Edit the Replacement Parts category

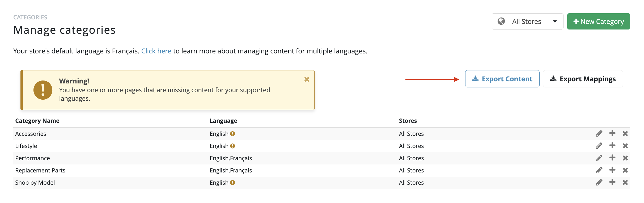599,170
